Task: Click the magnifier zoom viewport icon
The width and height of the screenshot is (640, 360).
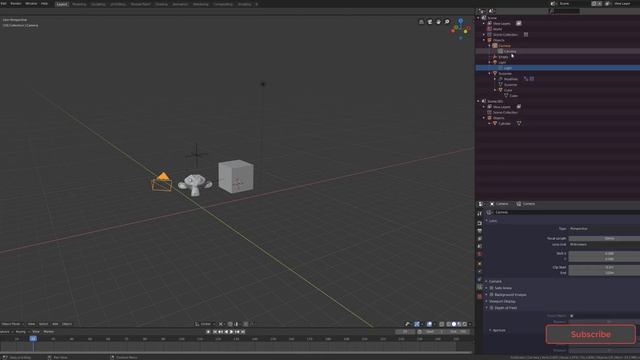Action: tap(447, 22)
